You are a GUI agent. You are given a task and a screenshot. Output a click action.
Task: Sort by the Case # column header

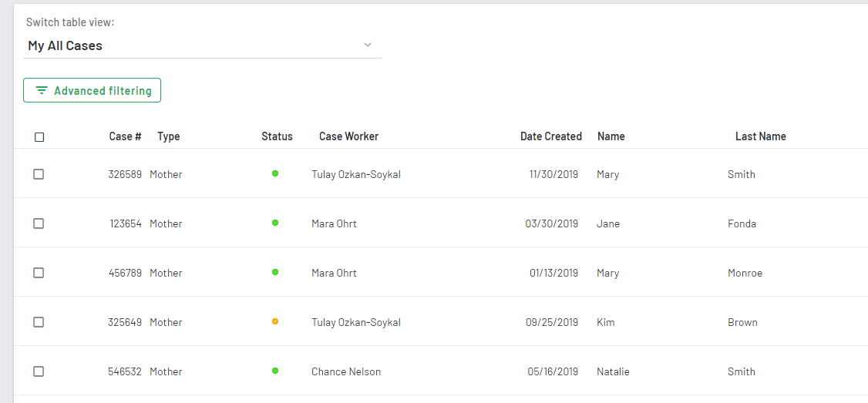pyautogui.click(x=125, y=136)
